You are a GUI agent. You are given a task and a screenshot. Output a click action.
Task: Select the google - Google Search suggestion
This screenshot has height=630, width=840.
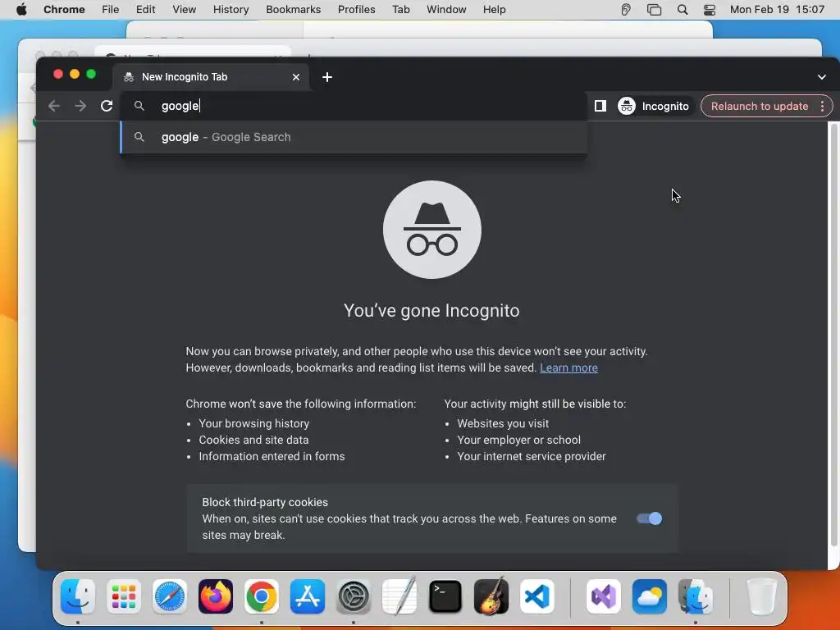pos(354,137)
